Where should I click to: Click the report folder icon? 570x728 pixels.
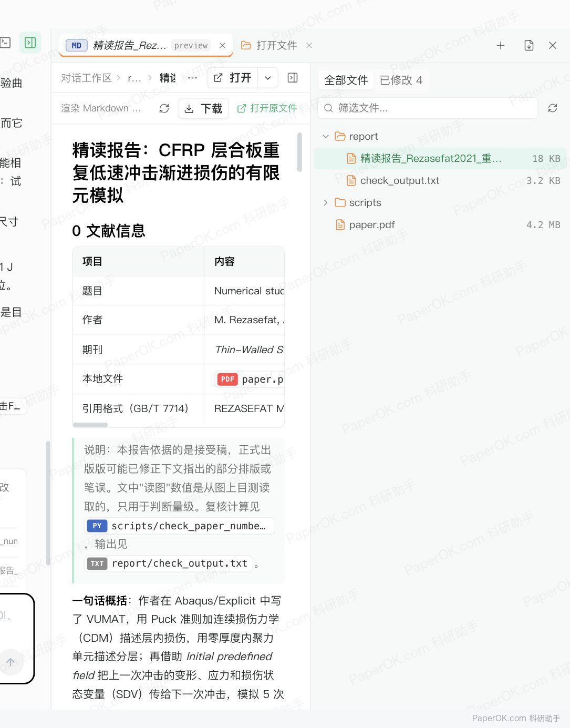point(340,136)
